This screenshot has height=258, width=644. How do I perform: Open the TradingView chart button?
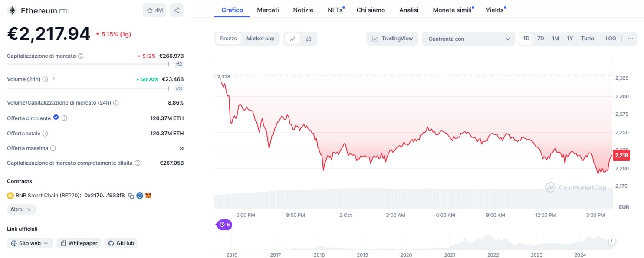tap(392, 39)
